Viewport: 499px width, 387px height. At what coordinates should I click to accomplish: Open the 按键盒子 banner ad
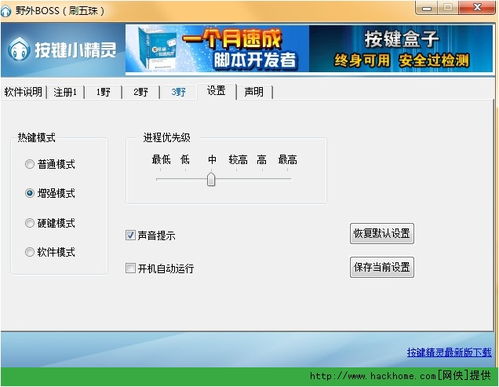[401, 49]
